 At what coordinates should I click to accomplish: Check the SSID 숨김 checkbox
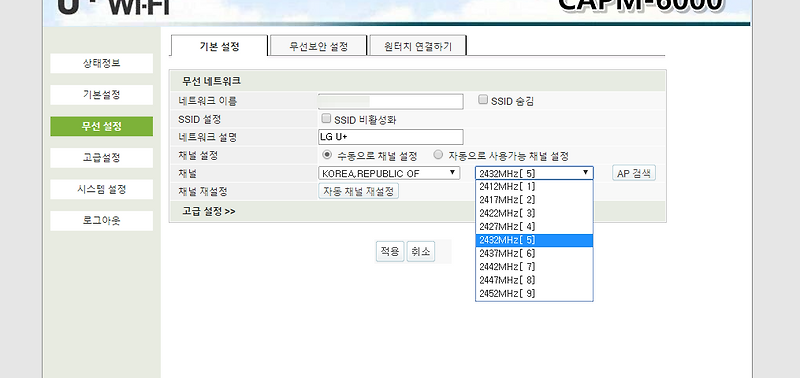(483, 100)
